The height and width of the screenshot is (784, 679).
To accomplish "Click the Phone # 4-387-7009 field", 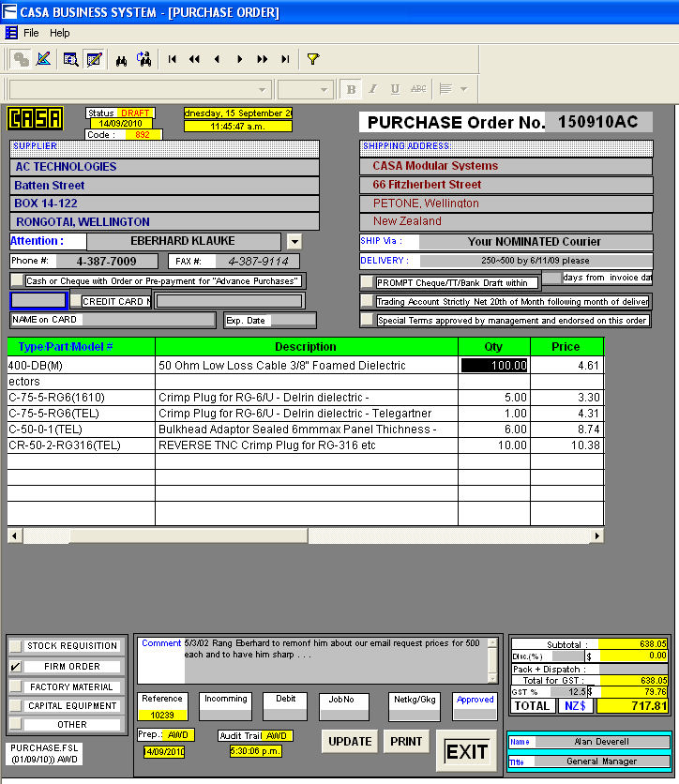I will coord(107,261).
